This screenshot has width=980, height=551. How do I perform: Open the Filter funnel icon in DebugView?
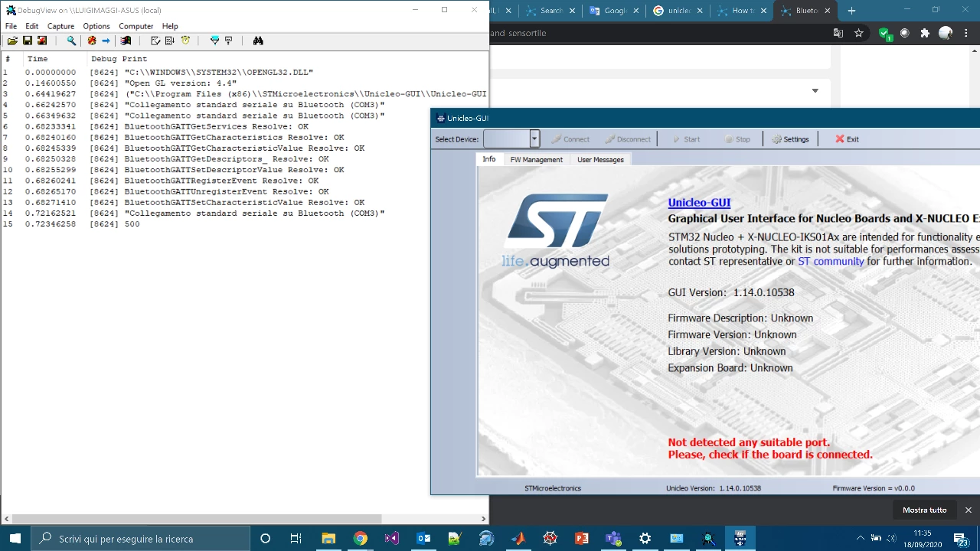point(214,41)
